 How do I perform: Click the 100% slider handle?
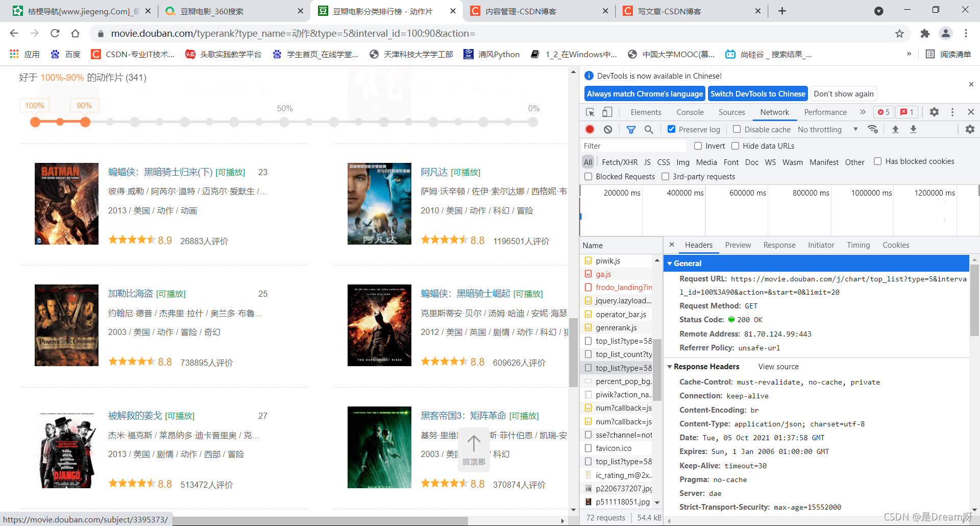click(x=35, y=122)
